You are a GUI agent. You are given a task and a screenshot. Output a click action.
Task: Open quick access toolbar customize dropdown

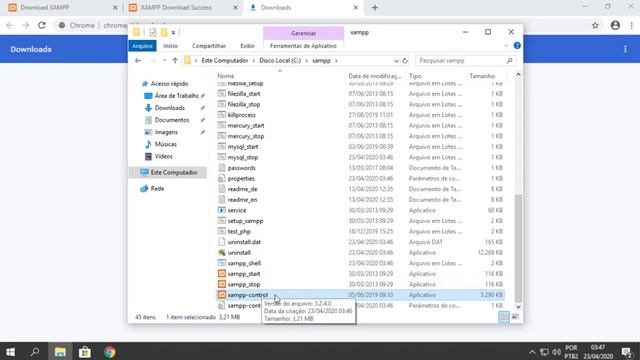173,32
